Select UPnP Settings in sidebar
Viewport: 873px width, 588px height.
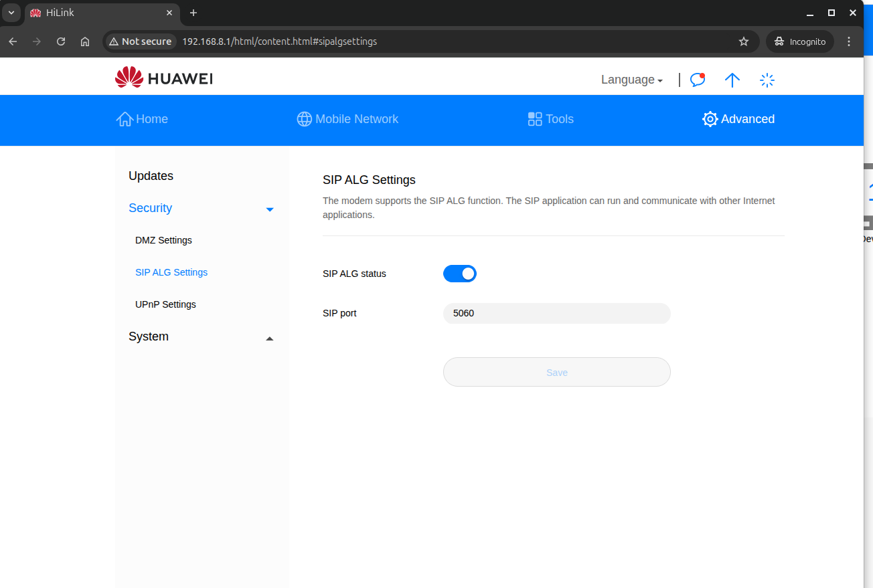tap(165, 304)
